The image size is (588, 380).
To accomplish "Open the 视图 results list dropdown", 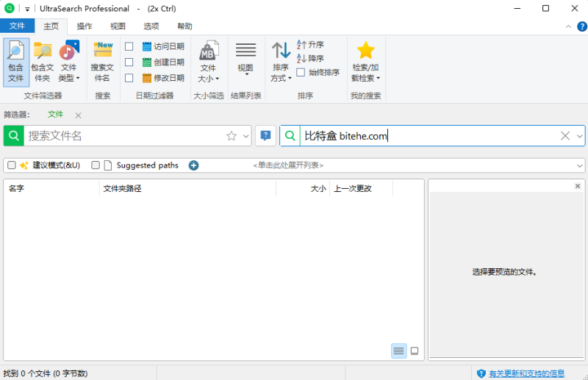I will 245,60.
